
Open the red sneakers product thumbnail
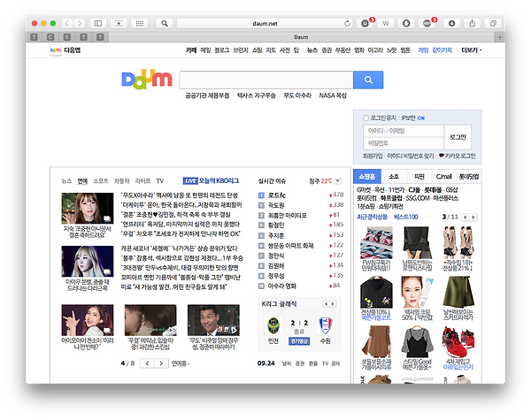pos(458,342)
